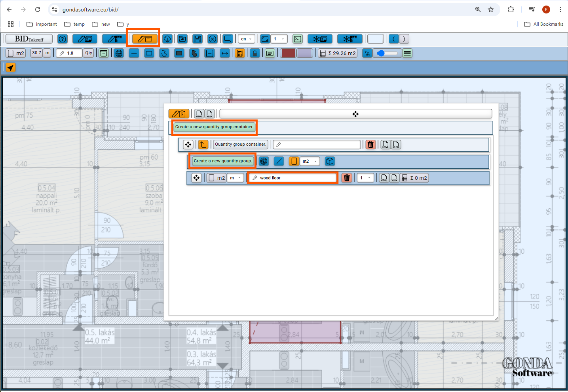Click the snowflake-and-ruler freeze button
Screen dimensions: 568x392
350,39
